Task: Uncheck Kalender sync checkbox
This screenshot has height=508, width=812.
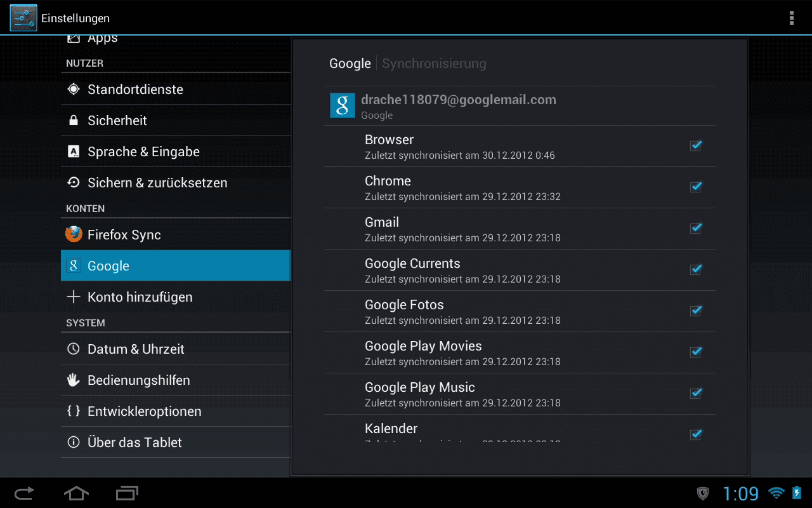Action: coord(696,434)
